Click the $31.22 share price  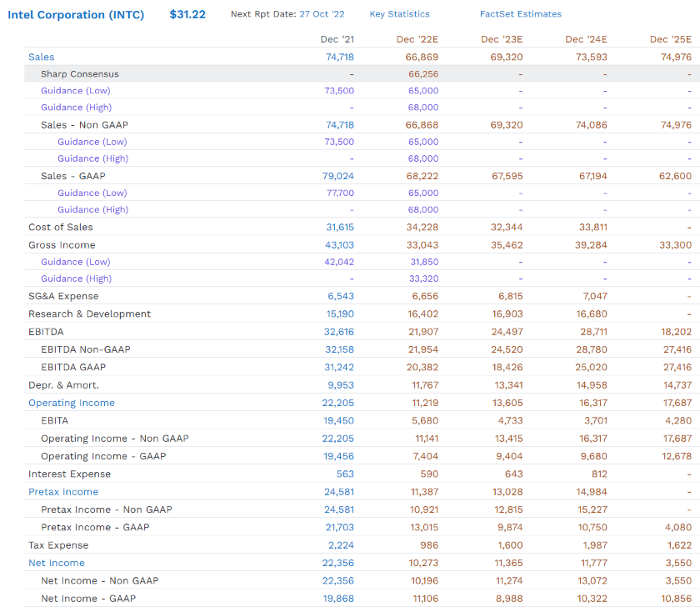click(x=187, y=14)
